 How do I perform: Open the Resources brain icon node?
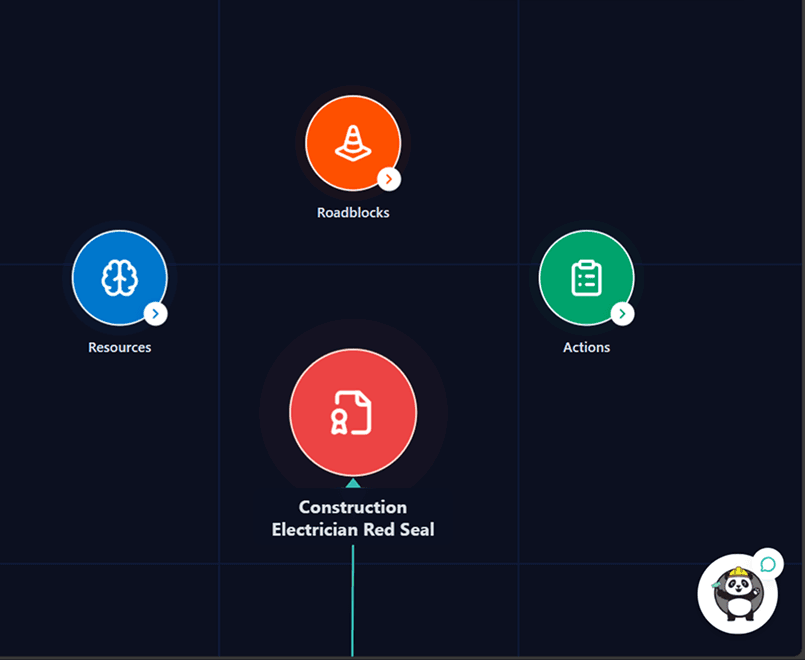119,277
